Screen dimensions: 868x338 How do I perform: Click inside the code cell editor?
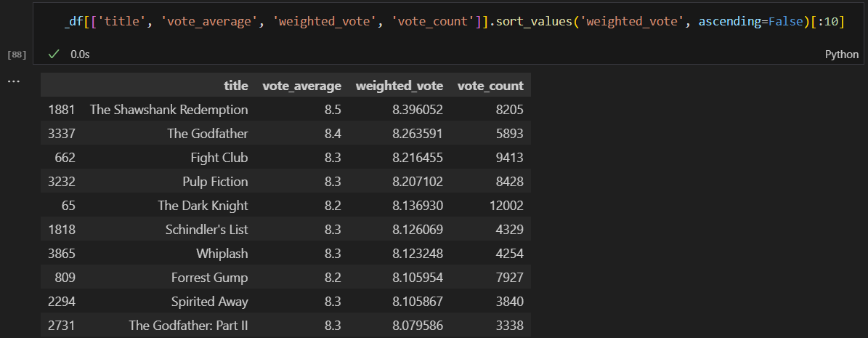[x=450, y=22]
